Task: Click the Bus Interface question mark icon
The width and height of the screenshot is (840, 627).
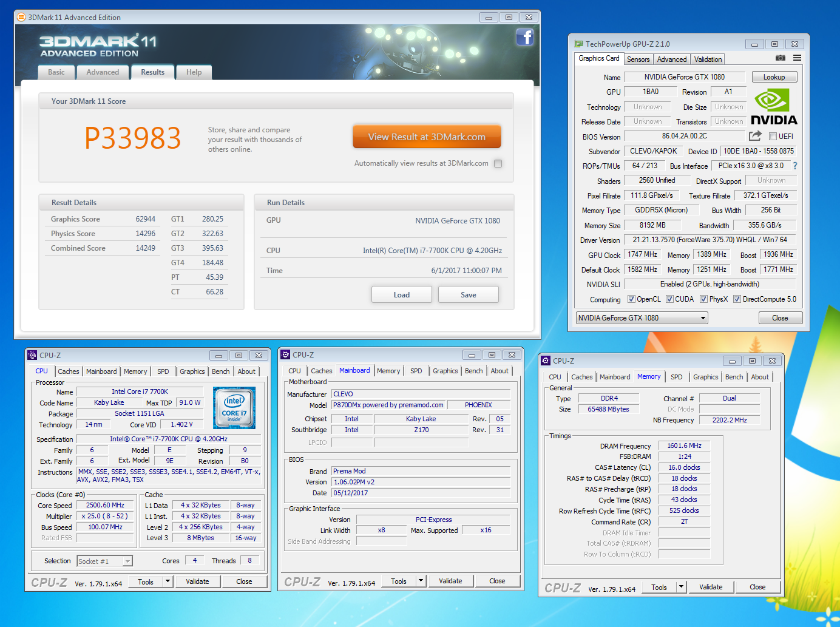Action: (794, 166)
